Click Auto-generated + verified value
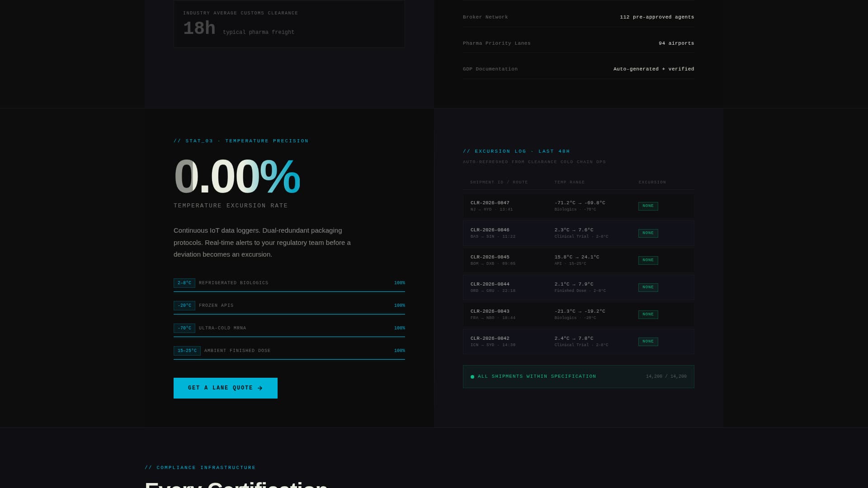This screenshot has height=488, width=868. [654, 69]
